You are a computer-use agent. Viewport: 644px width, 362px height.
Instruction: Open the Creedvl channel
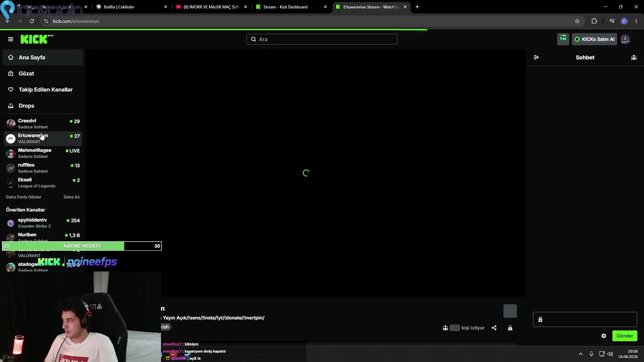click(43, 124)
